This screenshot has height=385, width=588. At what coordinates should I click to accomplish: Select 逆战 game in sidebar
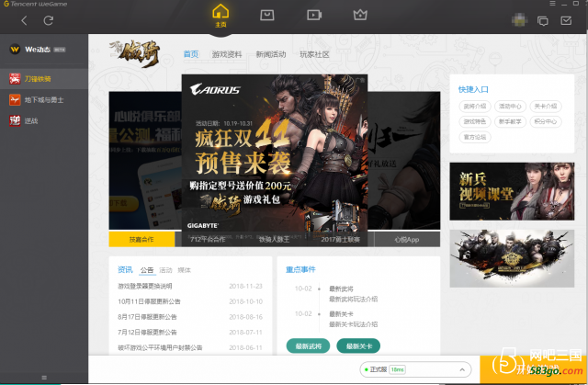coord(44,120)
